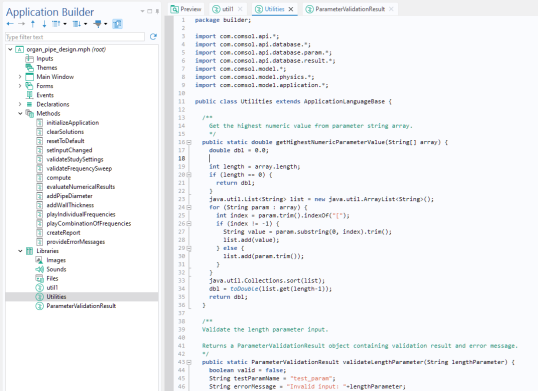Close the Utilities editor tab
Image resolution: width=538 pixels, height=391 pixels.
point(291,9)
